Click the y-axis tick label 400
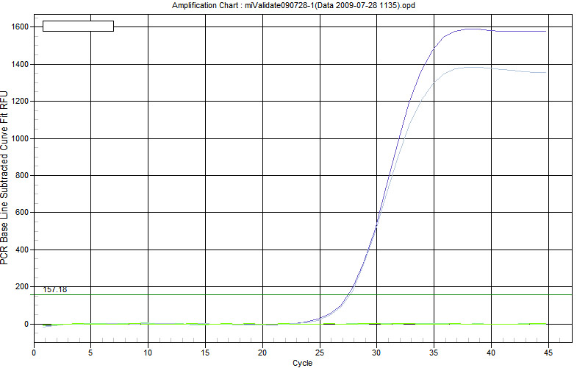Viewport: 588px width, 368px height. point(22,250)
